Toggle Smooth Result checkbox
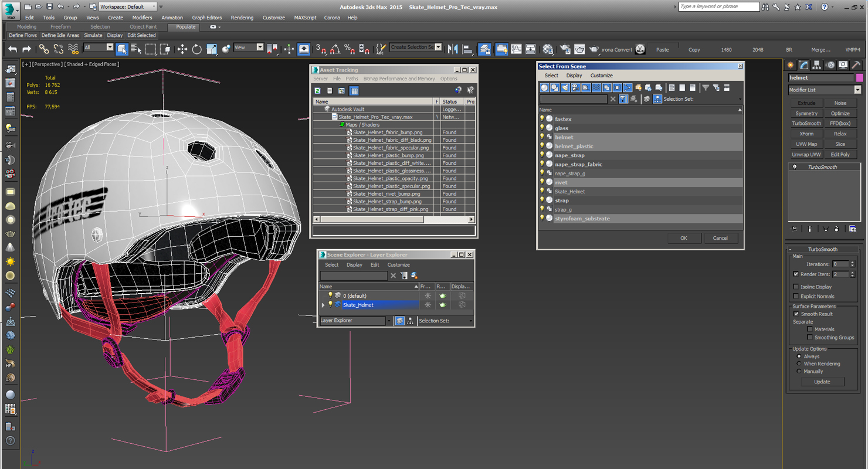 click(x=796, y=314)
